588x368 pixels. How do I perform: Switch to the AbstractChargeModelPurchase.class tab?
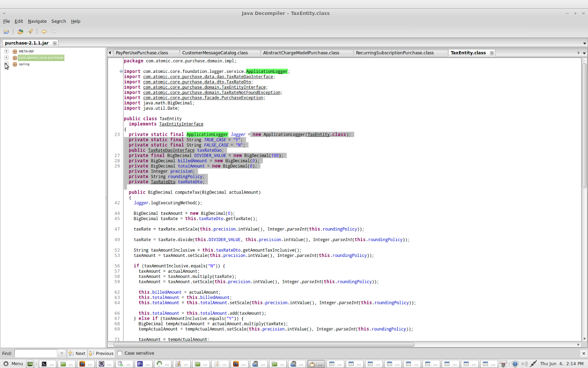click(x=301, y=53)
